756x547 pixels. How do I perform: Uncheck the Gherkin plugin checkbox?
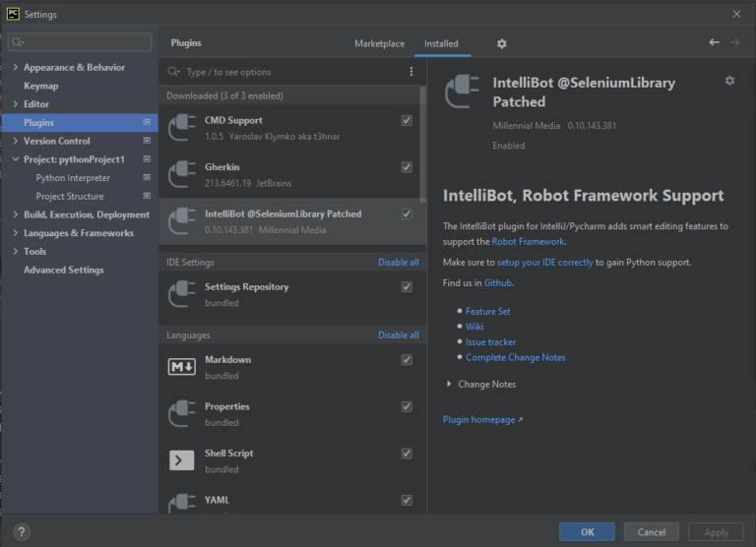(407, 167)
